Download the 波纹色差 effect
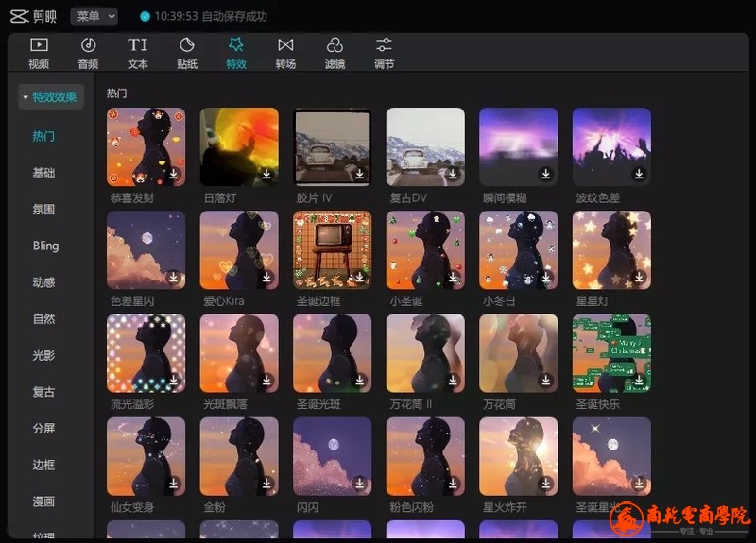This screenshot has width=756, height=543. 639,174
